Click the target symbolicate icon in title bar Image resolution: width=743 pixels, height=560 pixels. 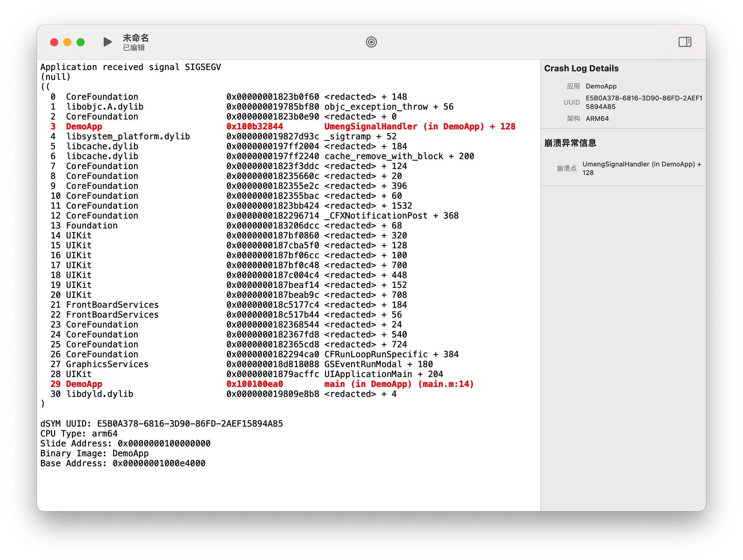pos(371,42)
